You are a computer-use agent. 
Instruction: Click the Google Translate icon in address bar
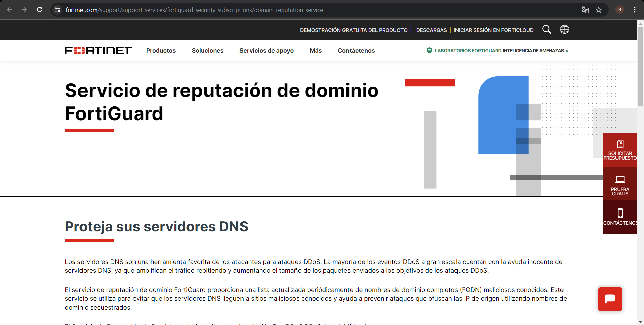(585, 10)
